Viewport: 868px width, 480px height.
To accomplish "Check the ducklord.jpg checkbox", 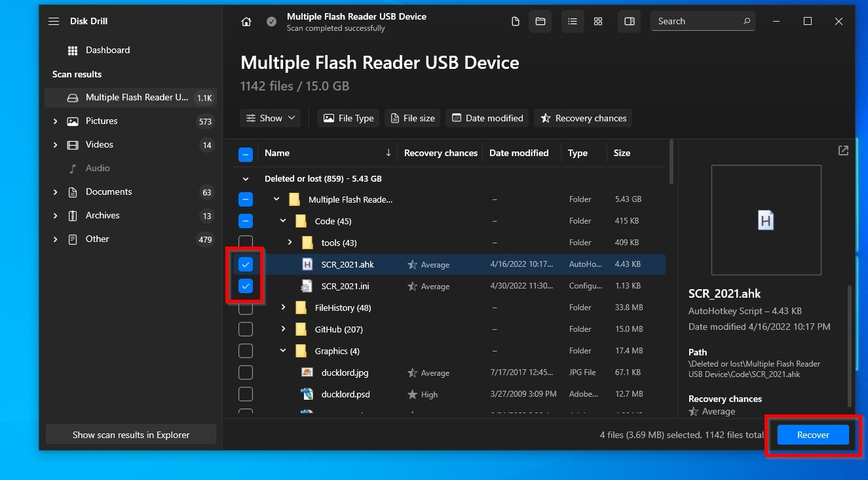I will click(x=245, y=372).
